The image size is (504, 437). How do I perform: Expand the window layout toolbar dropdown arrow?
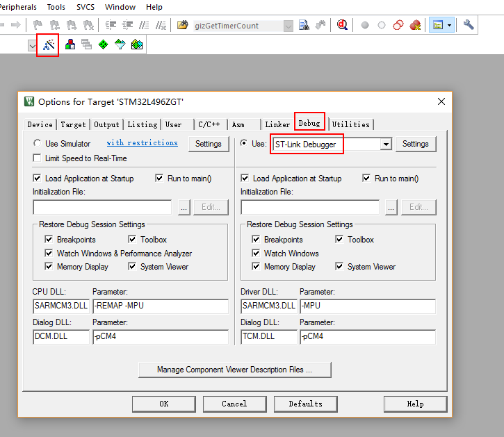coord(450,26)
